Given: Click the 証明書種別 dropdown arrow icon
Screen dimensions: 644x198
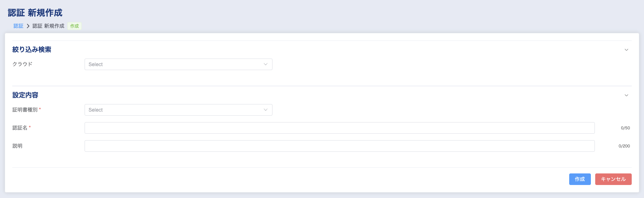Looking at the screenshot, I should [x=266, y=110].
